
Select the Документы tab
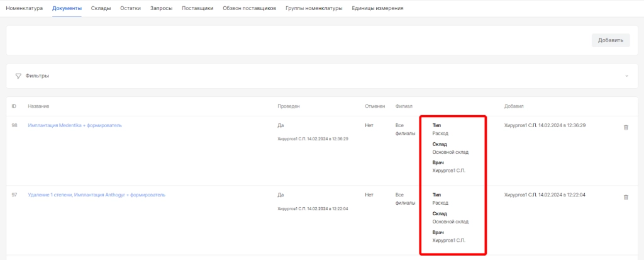pos(67,9)
